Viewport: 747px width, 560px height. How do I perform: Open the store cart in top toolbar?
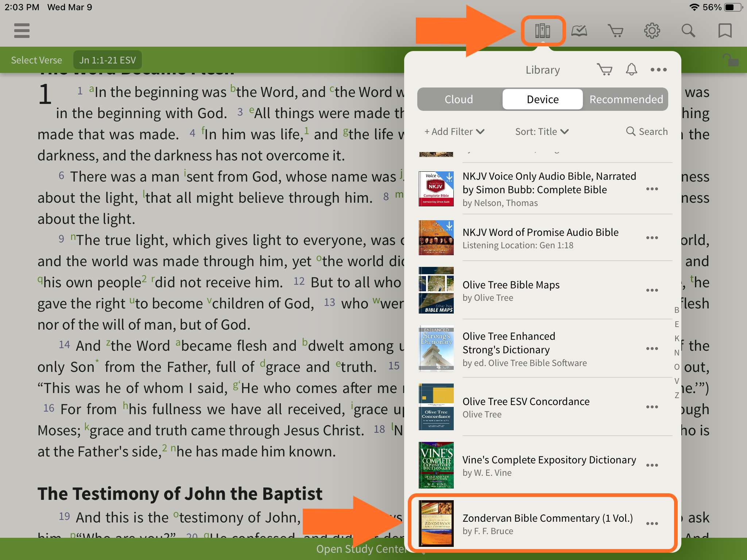[x=616, y=31]
